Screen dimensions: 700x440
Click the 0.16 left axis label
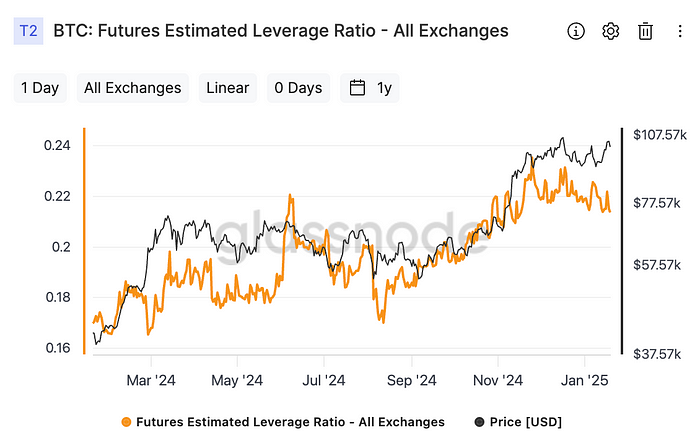click(58, 348)
